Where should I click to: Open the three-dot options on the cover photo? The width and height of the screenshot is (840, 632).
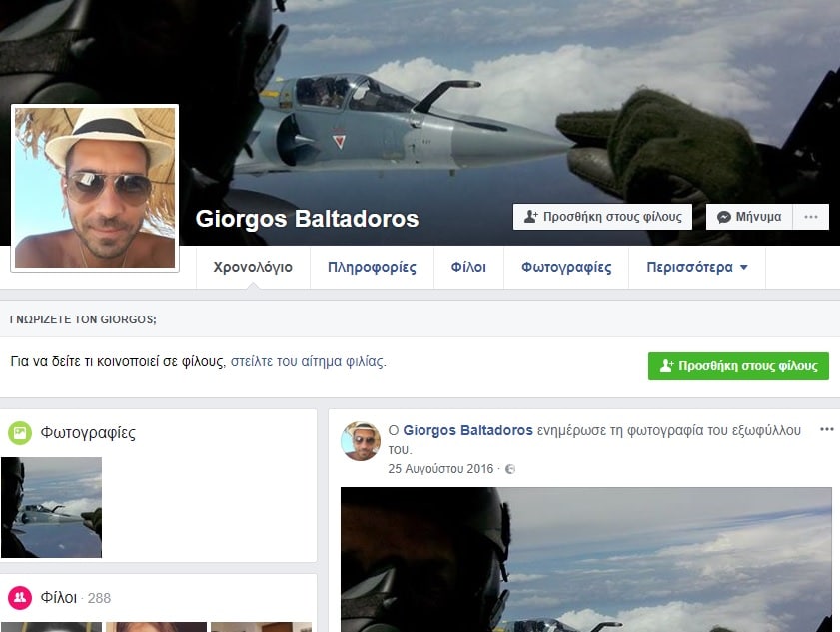pos(811,217)
